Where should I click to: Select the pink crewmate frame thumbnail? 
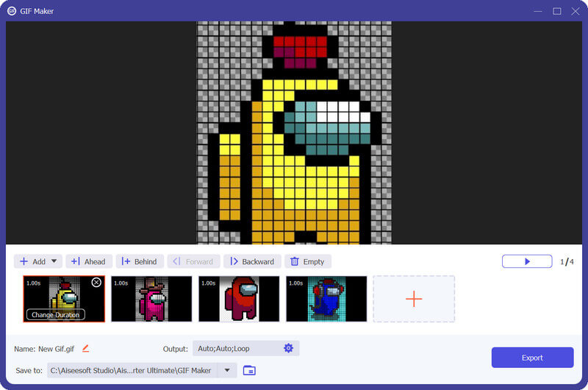(x=151, y=299)
